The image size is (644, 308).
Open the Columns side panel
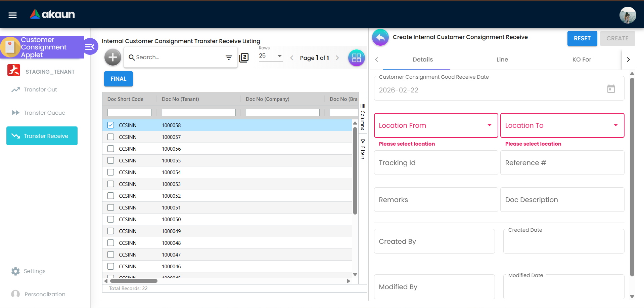[x=363, y=117]
